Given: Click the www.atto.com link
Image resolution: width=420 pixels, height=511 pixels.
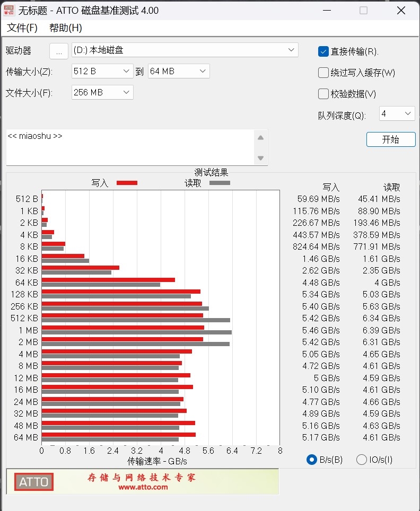Looking at the screenshot, I should pyautogui.click(x=143, y=487).
